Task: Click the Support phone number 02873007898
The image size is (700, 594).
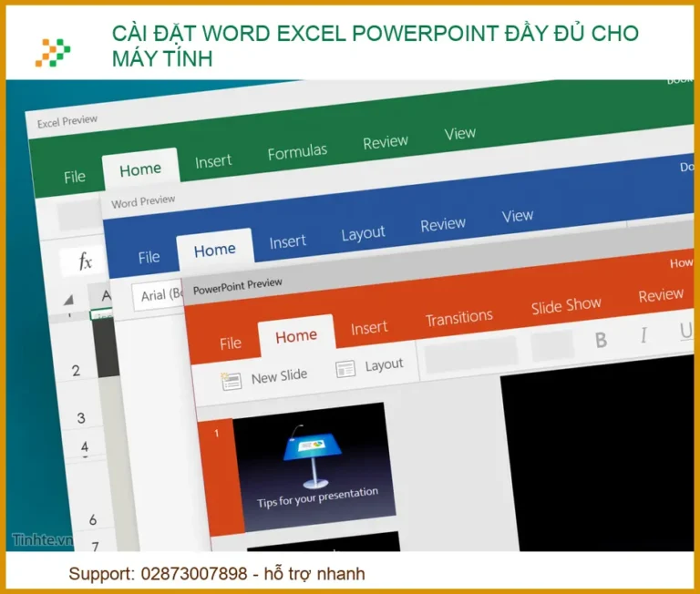Action: coord(194,574)
